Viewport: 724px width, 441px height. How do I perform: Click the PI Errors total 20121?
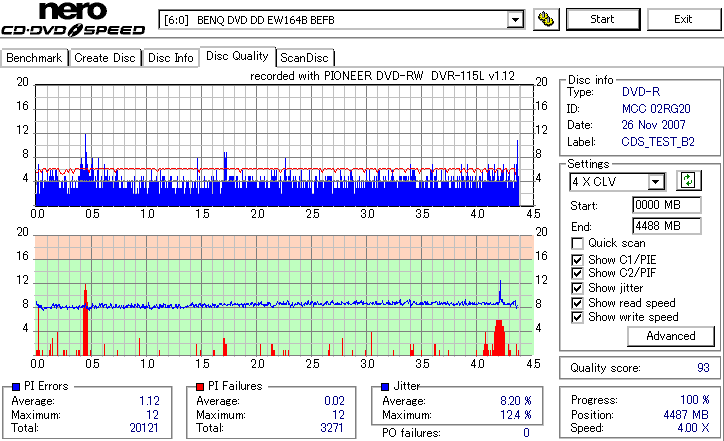point(144,428)
